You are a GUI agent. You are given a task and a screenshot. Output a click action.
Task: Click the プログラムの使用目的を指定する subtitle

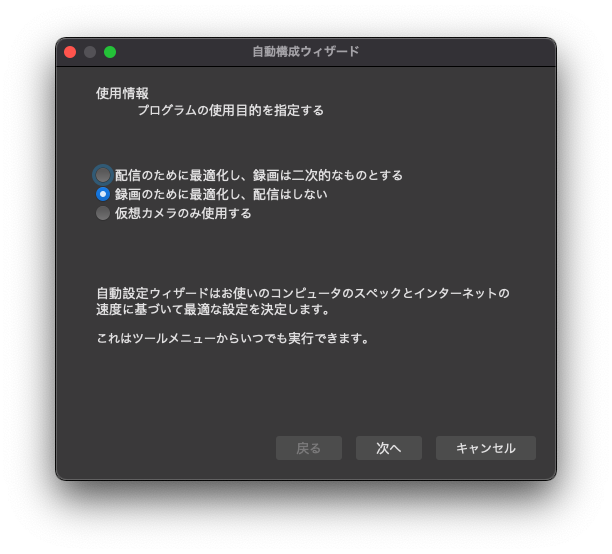(231, 110)
